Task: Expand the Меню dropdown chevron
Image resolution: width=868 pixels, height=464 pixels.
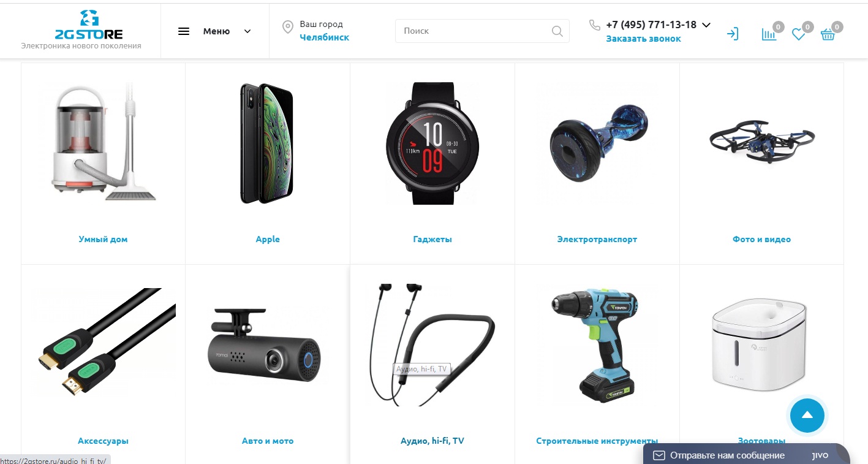Action: click(x=247, y=31)
